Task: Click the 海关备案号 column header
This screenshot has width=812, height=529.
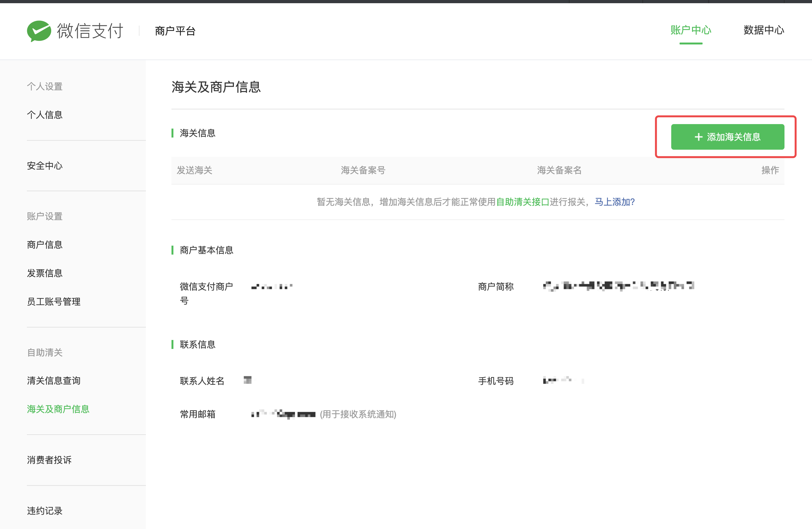Action: (363, 170)
